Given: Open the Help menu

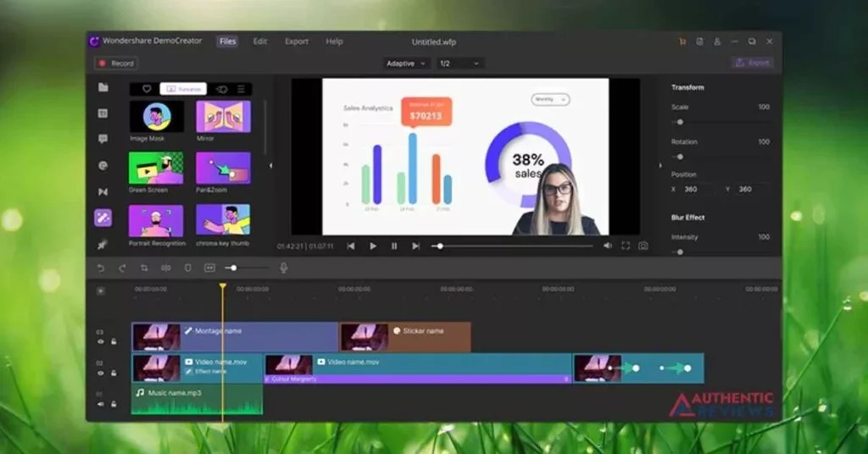Looking at the screenshot, I should (334, 42).
